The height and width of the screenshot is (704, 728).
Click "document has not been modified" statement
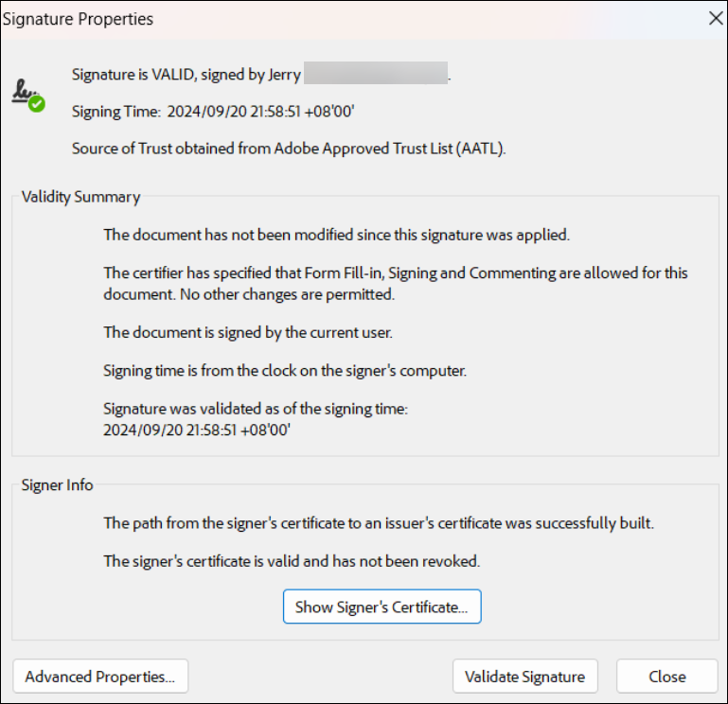(336, 235)
